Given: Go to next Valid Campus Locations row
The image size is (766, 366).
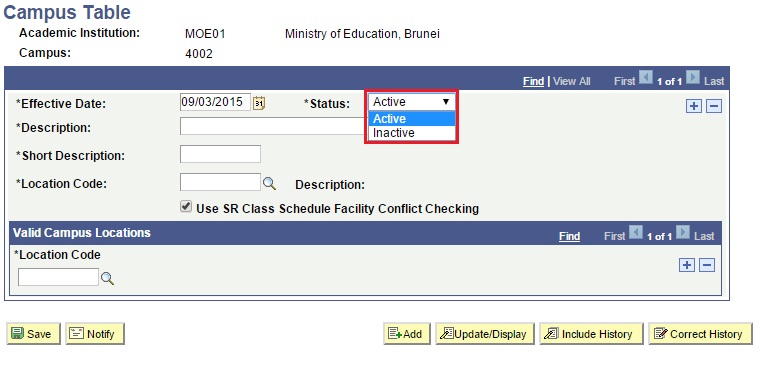Looking at the screenshot, I should [x=683, y=233].
